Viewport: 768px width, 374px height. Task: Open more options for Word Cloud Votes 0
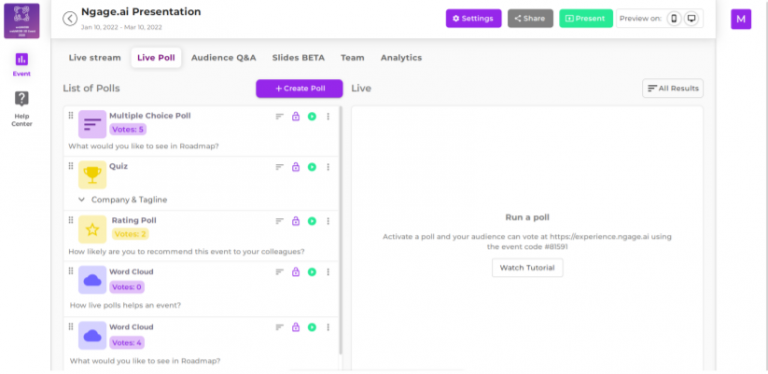tap(328, 272)
